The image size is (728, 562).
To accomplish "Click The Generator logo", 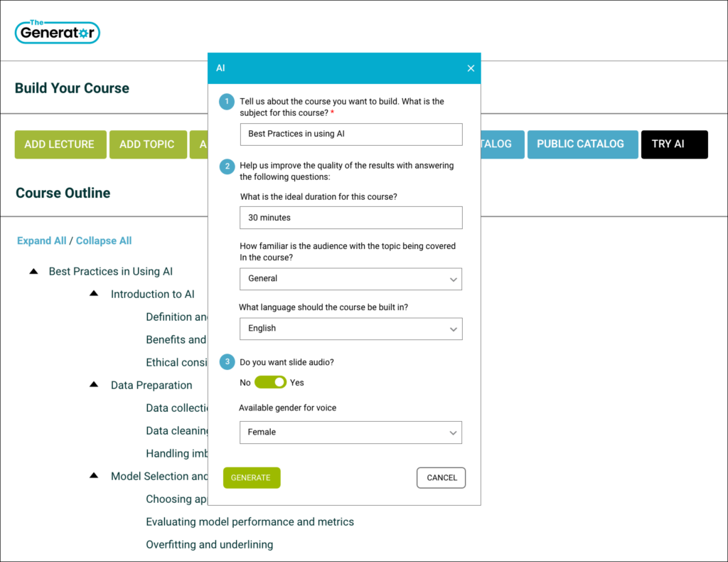I will pyautogui.click(x=57, y=31).
